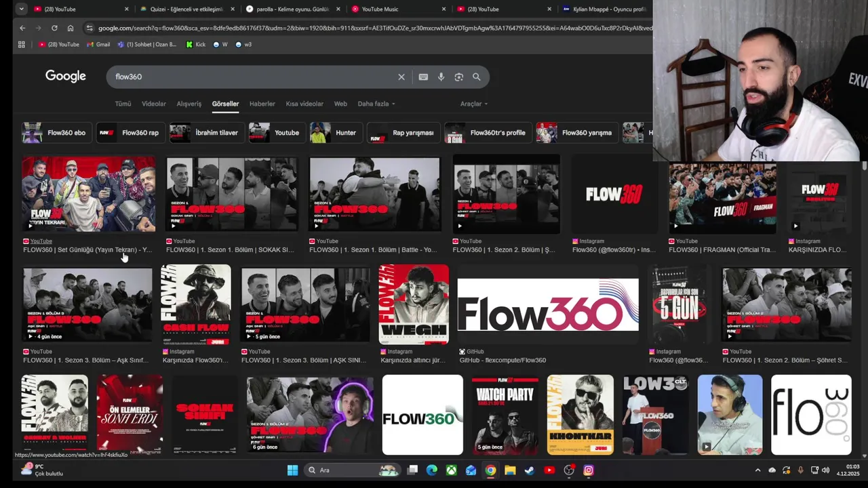
Task: Open the WEGH Instagram image thumbnail
Action: [414, 304]
